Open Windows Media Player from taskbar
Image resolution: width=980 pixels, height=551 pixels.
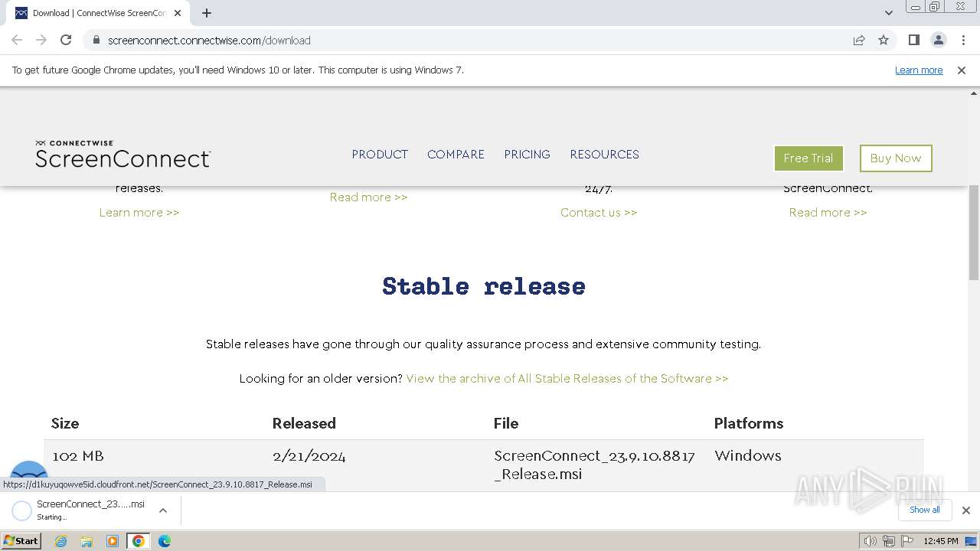click(113, 541)
